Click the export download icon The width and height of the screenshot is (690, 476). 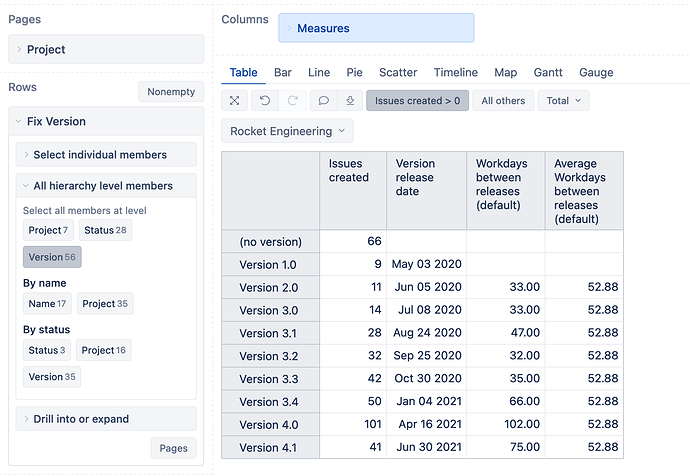tap(350, 101)
